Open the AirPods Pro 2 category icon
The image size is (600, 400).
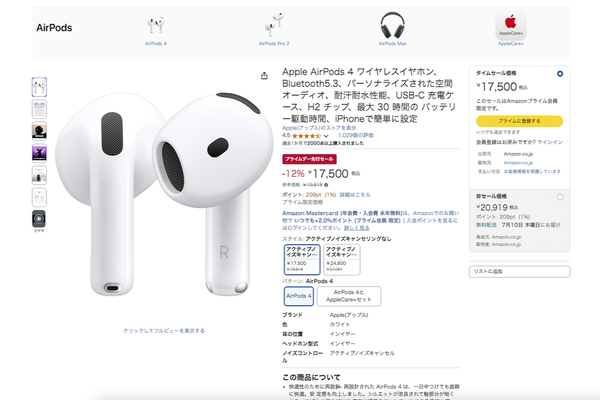274,24
